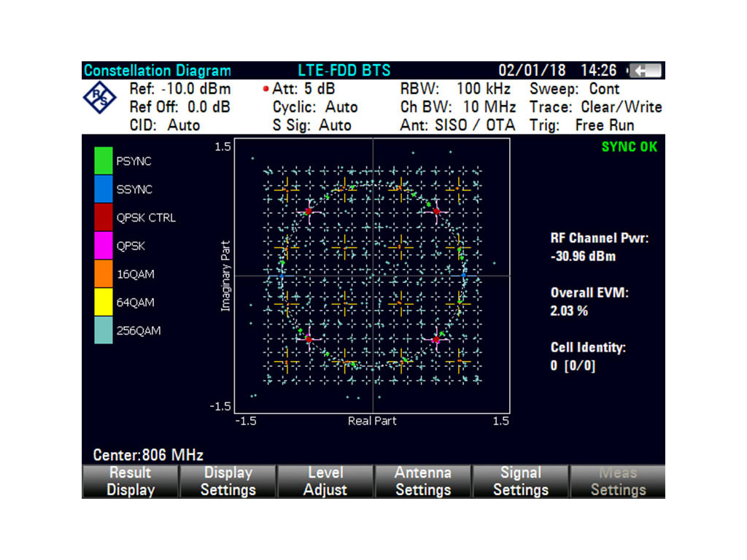The image size is (747, 560).
Task: Choose the orange 16QAM legend swatch
Action: coord(104,274)
